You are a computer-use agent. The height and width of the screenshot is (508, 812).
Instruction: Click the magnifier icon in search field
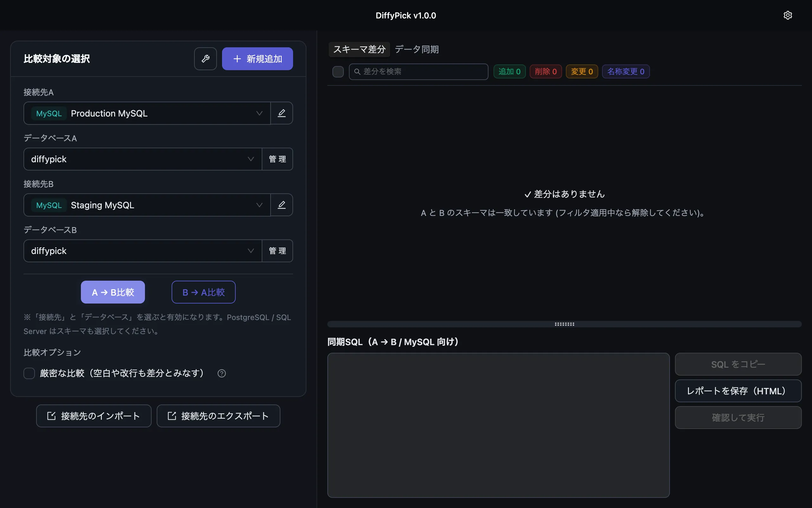pos(357,71)
